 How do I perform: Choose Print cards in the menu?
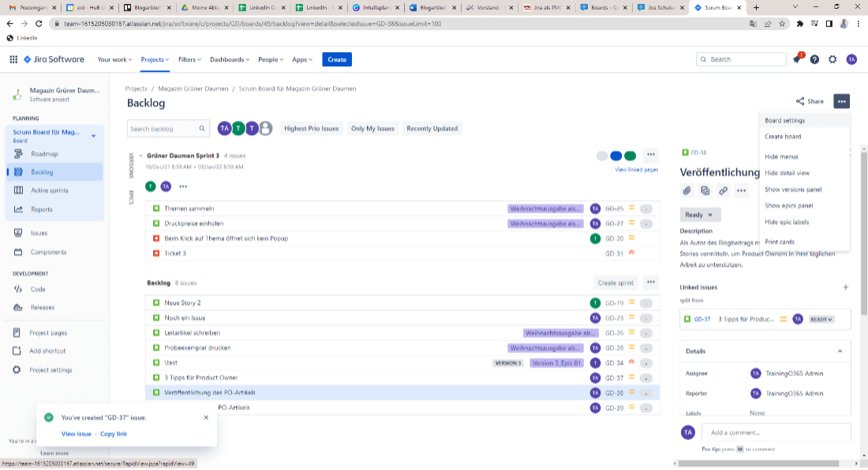pyautogui.click(x=779, y=242)
